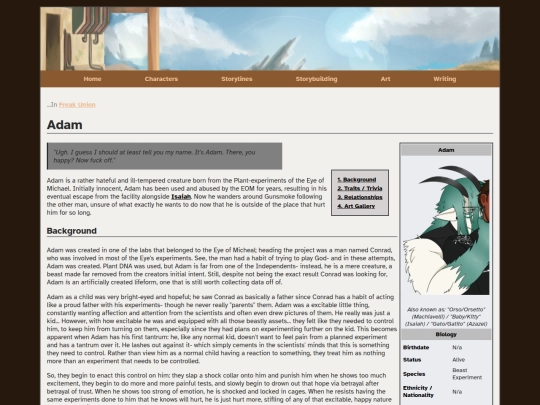Select the Ethnicity / Nationality label
This screenshot has width=540, height=405.
418,392
